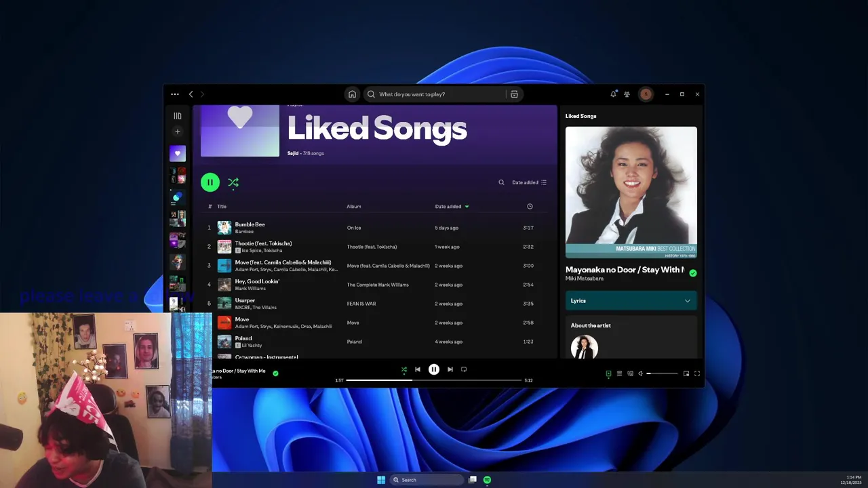Image resolution: width=868 pixels, height=488 pixels.
Task: Toggle shuffle for Liked Songs playlist
Action: click(x=233, y=182)
